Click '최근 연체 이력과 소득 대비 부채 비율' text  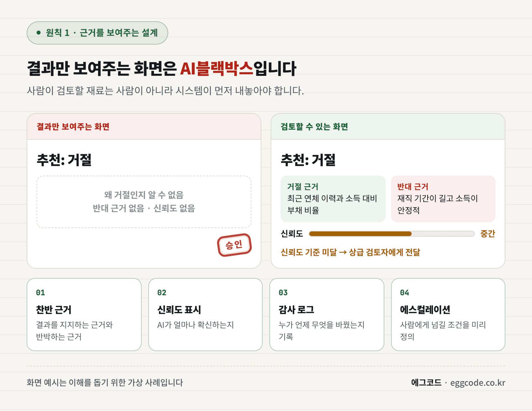pos(332,204)
